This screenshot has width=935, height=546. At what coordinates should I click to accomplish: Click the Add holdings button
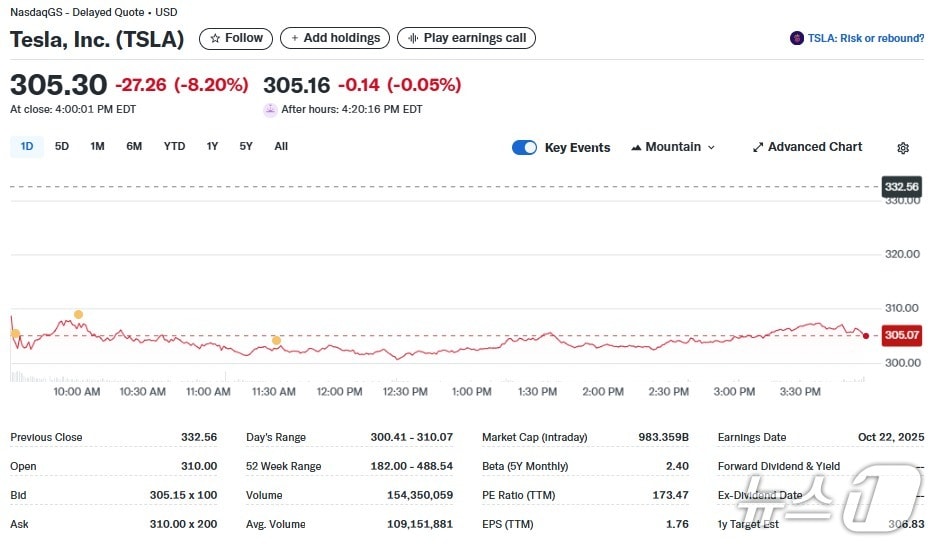[x=335, y=38]
